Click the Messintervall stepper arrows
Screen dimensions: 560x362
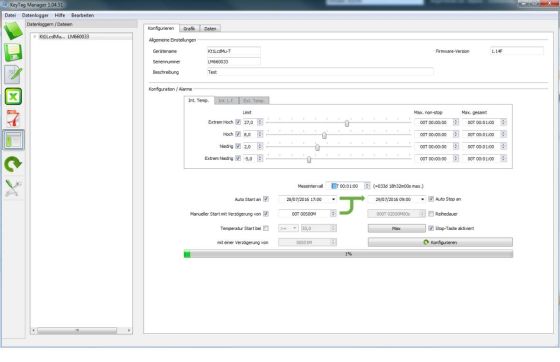coord(367,186)
